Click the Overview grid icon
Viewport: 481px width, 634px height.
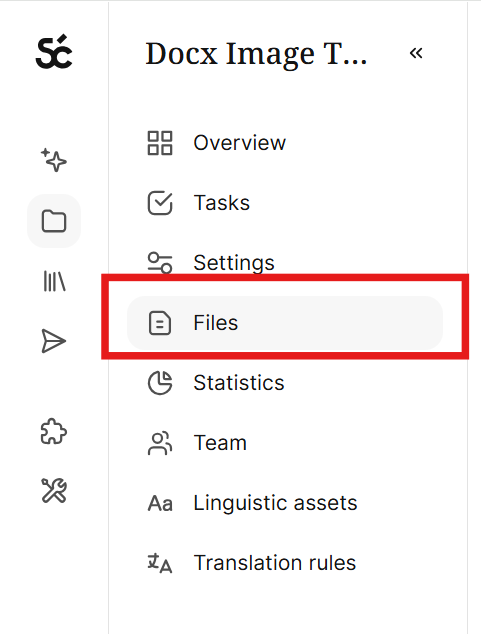160,143
